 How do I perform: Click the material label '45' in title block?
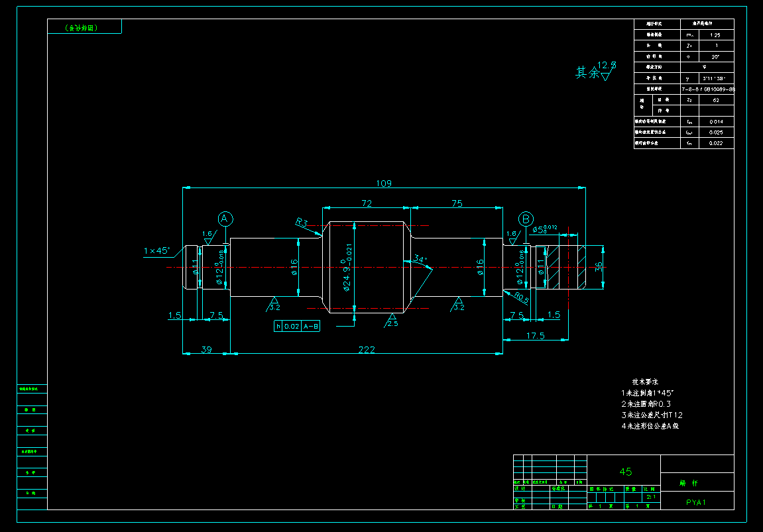coord(626,472)
